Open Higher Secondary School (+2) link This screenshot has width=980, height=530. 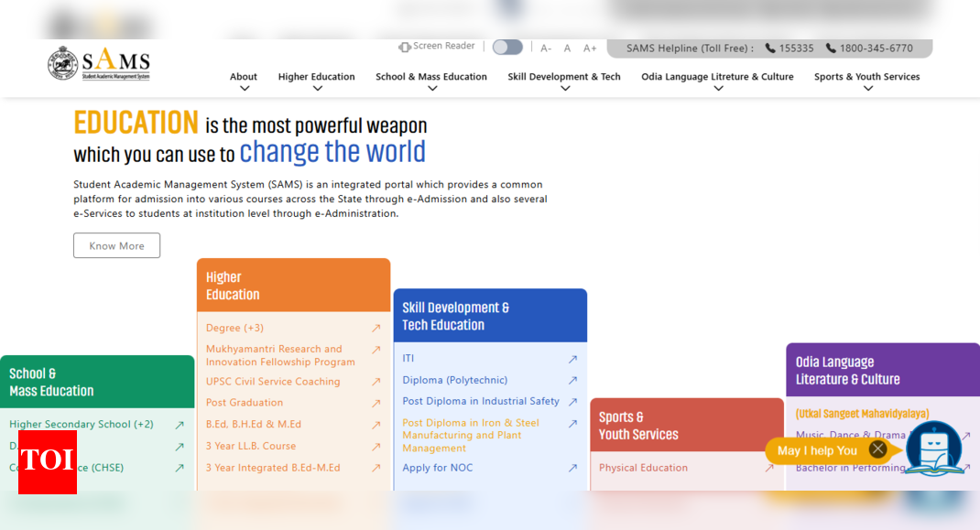click(x=82, y=424)
